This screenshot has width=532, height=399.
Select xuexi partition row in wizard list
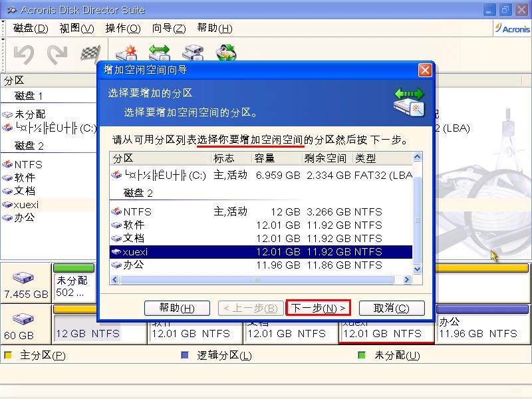pyautogui.click(x=261, y=252)
